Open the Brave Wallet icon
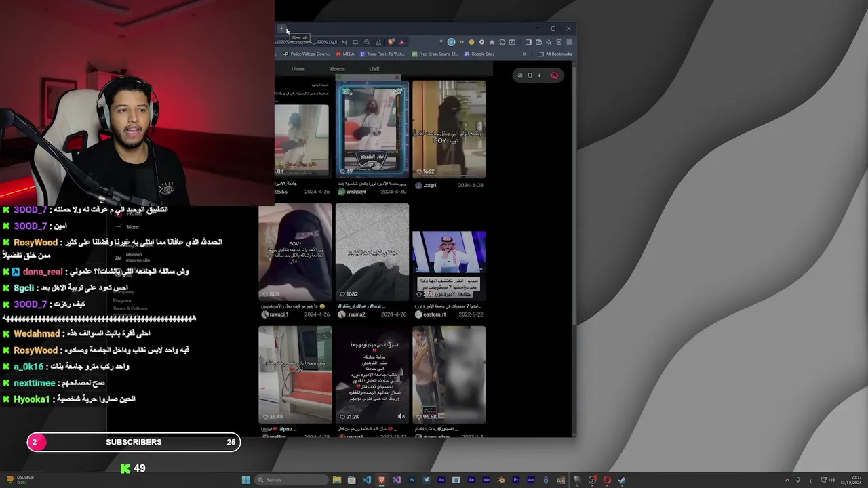This screenshot has width=868, height=488. click(x=538, y=42)
